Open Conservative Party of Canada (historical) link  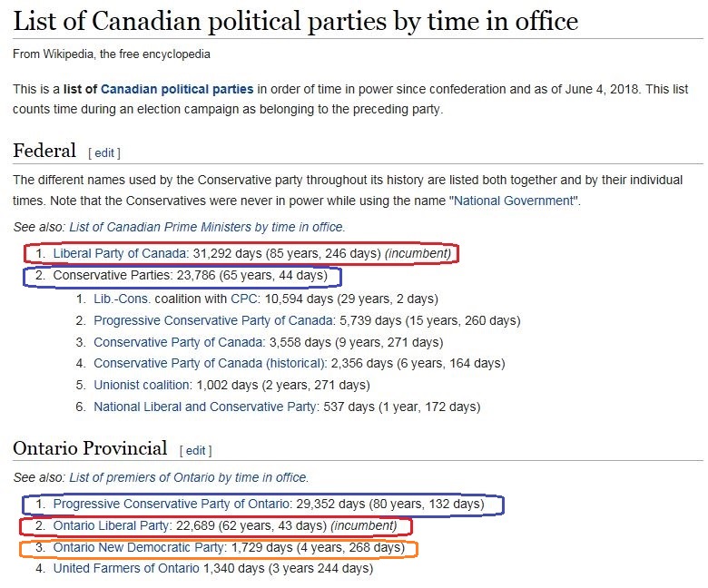click(210, 363)
